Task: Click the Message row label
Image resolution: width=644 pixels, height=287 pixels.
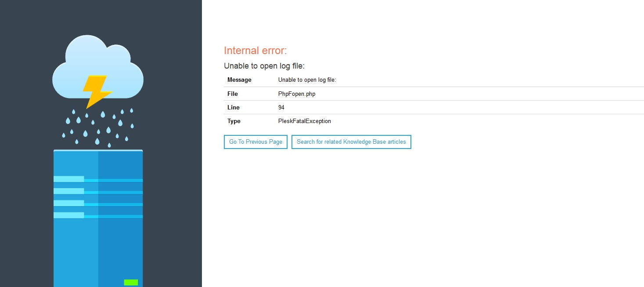Action: (x=239, y=80)
